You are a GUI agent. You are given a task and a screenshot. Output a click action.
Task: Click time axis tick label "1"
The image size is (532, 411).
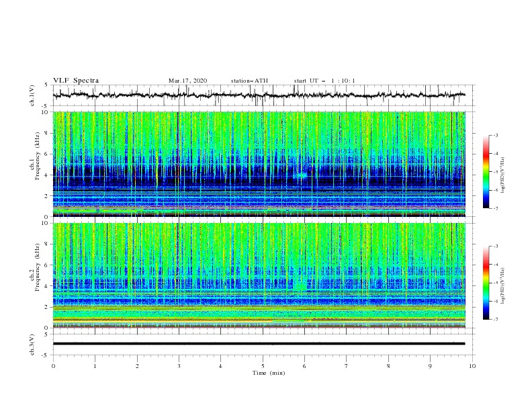pos(95,366)
